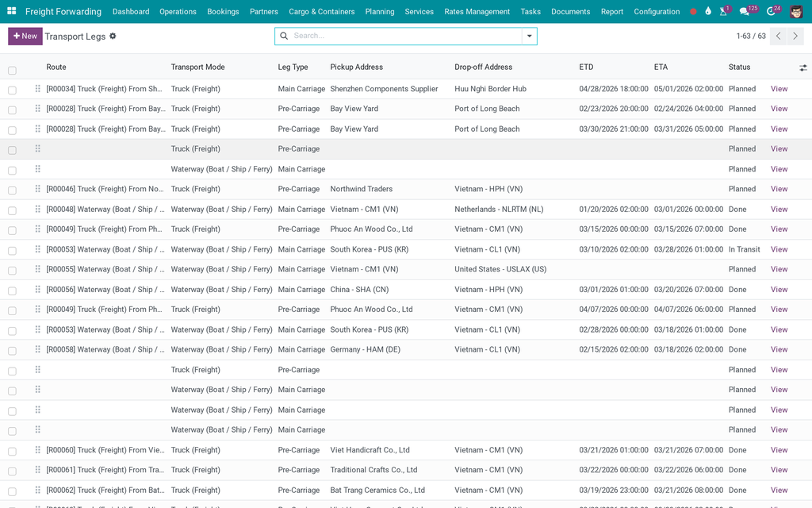Click View link for In Transit row
Viewport: 812px width, 508px height.
[x=779, y=248]
